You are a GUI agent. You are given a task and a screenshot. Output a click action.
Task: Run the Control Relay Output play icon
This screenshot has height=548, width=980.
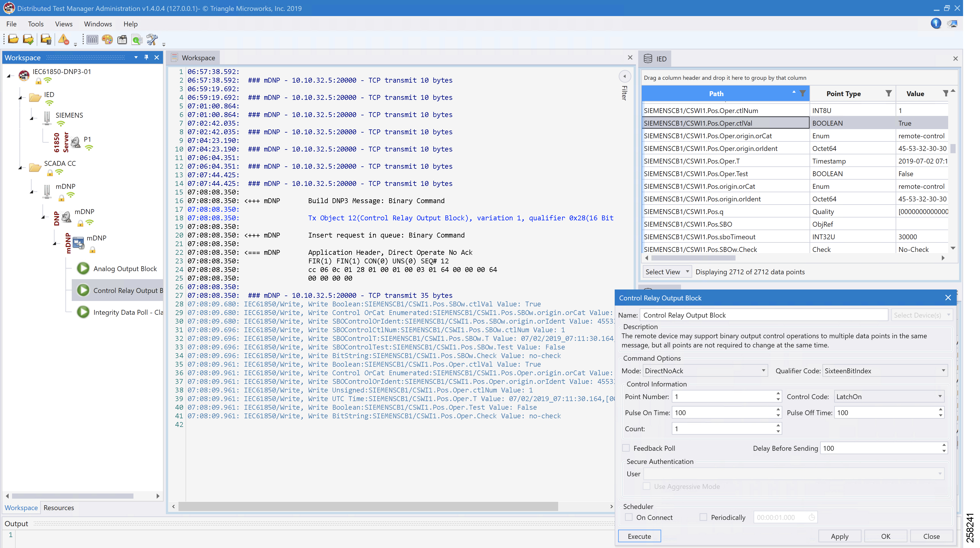[x=83, y=290]
